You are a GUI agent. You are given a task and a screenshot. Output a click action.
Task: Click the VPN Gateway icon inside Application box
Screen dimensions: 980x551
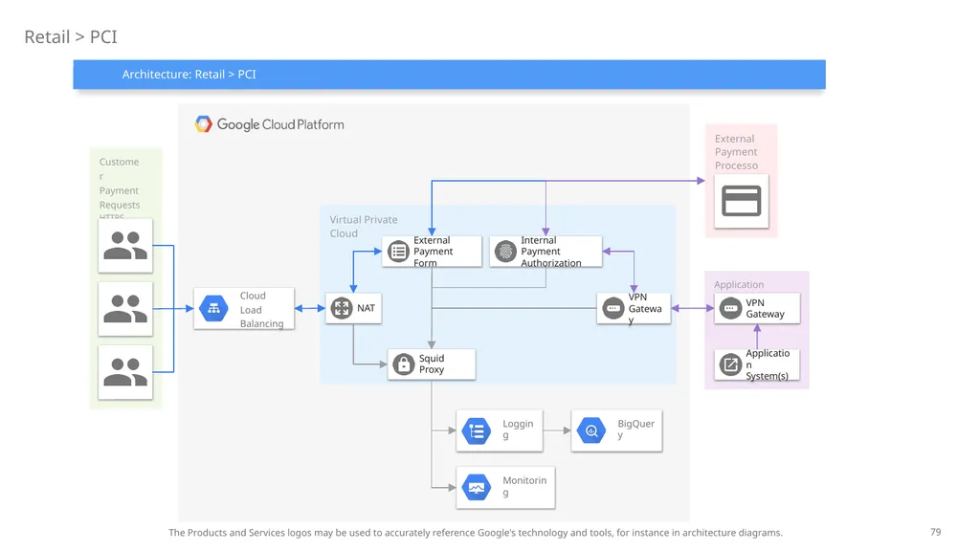730,308
